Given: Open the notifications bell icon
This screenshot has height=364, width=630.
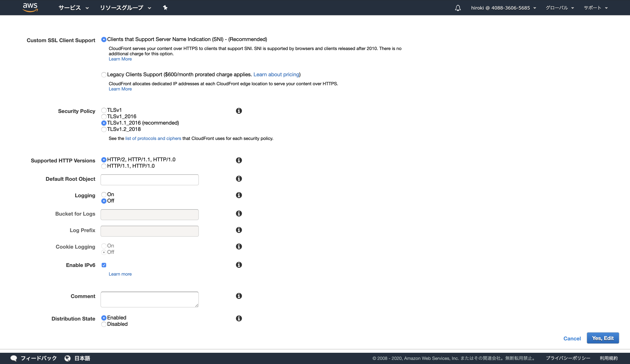Looking at the screenshot, I should 458,8.
